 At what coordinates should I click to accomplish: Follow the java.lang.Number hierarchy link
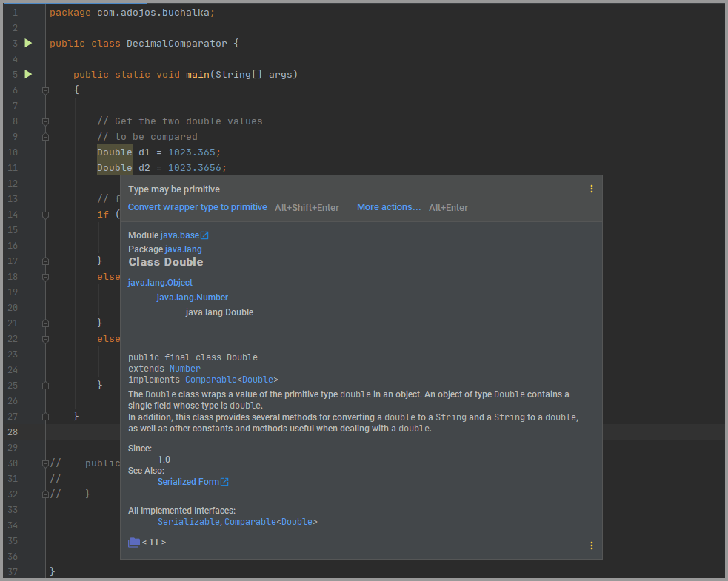click(192, 298)
